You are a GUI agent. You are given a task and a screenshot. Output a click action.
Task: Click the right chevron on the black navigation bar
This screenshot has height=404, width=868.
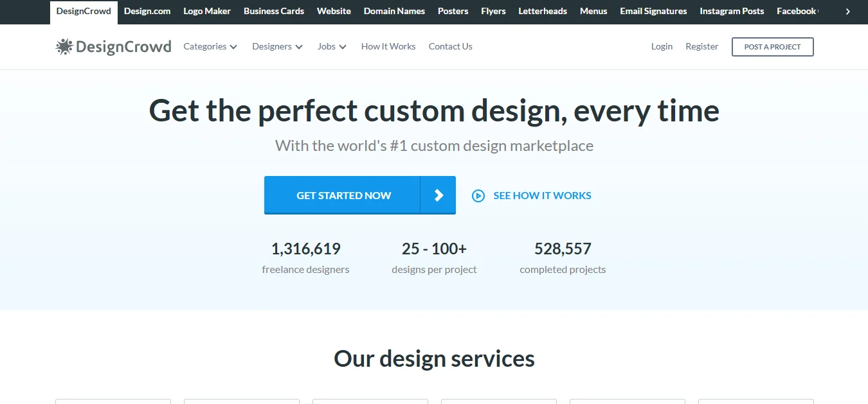[x=848, y=11]
